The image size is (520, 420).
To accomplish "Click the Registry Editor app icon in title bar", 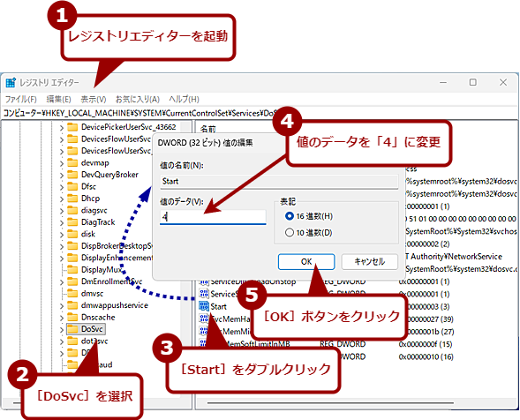I will (x=11, y=83).
